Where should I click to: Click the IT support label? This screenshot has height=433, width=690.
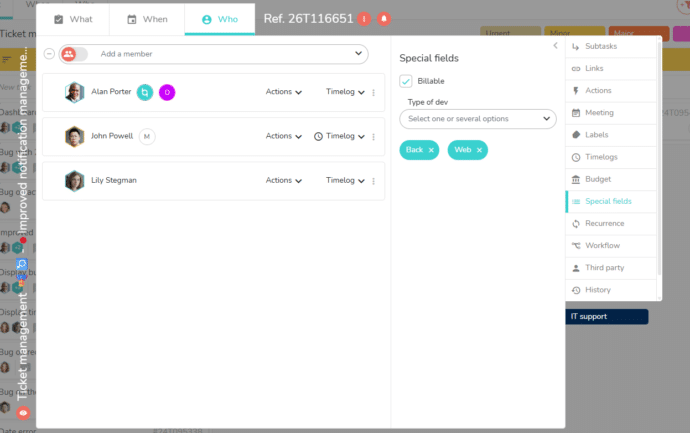tap(607, 316)
